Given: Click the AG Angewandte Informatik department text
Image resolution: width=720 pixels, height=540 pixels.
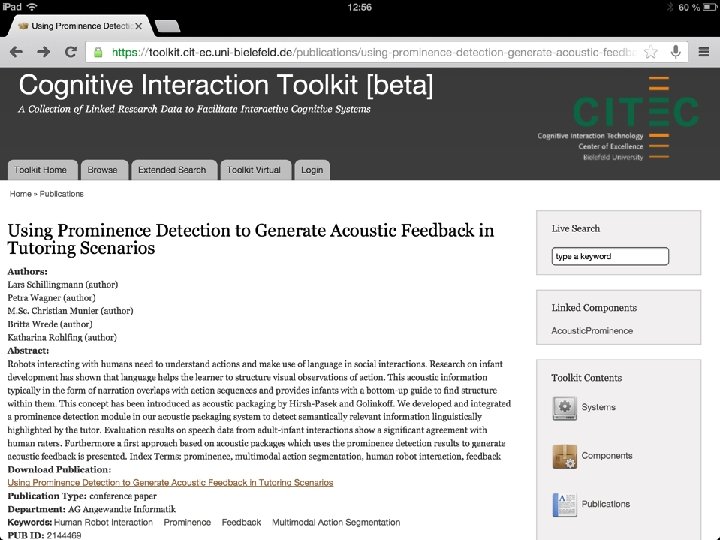Looking at the screenshot, I should tap(122, 509).
